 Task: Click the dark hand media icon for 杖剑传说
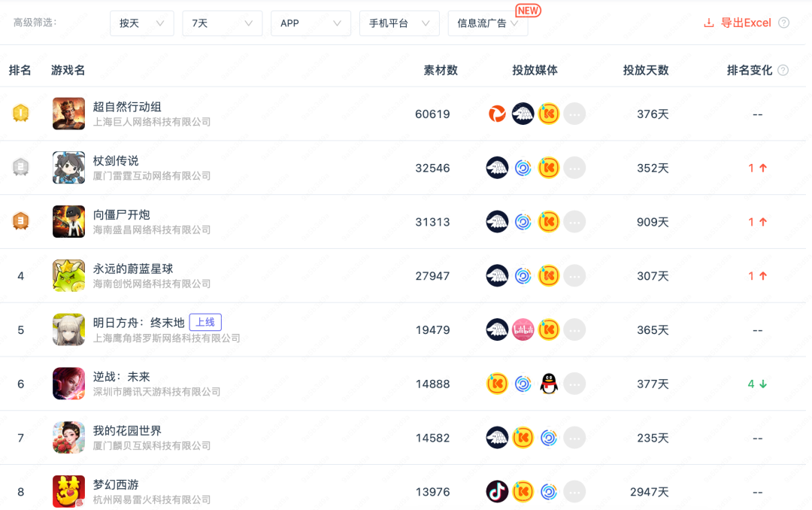pyautogui.click(x=497, y=168)
